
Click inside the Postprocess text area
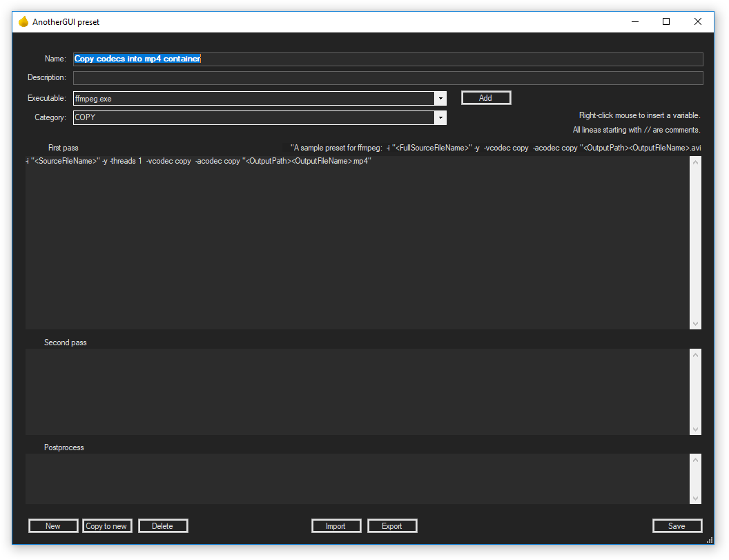coord(357,479)
